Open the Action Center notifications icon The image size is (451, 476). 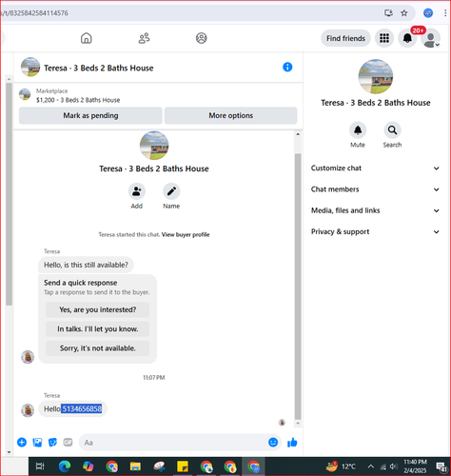[441, 466]
